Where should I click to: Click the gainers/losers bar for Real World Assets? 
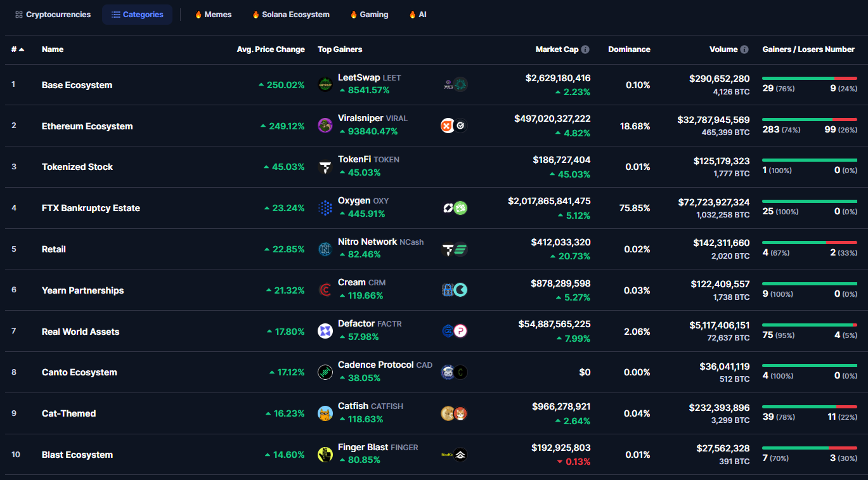click(810, 325)
